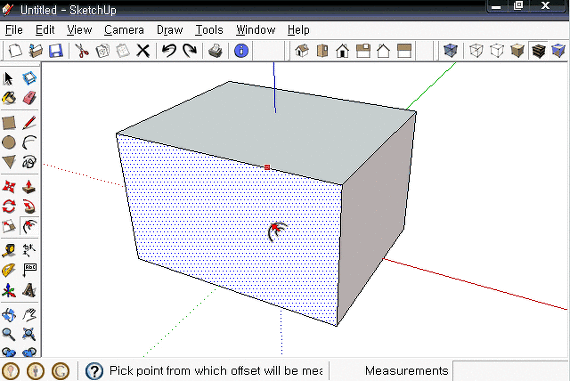The width and height of the screenshot is (570, 381).
Task: Select the Line pencil tool
Action: (29, 123)
